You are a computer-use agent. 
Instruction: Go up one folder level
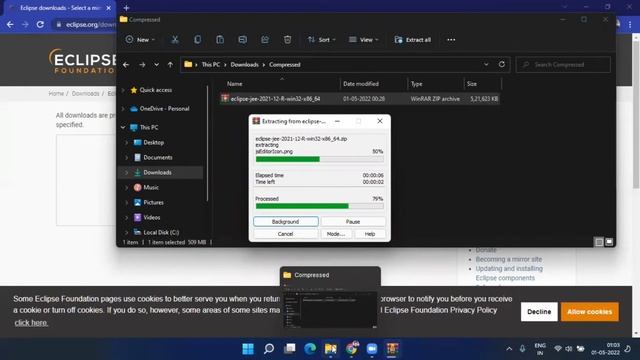170,64
